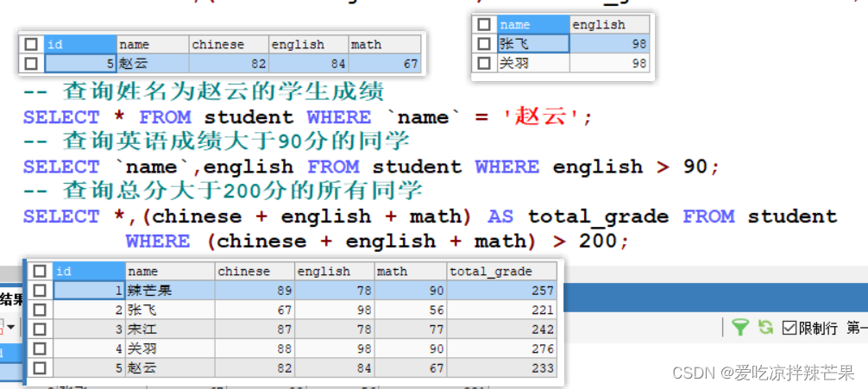This screenshot has width=868, height=389.
Task: Check the row checkbox in single-row 赵云 table
Action: [31, 64]
